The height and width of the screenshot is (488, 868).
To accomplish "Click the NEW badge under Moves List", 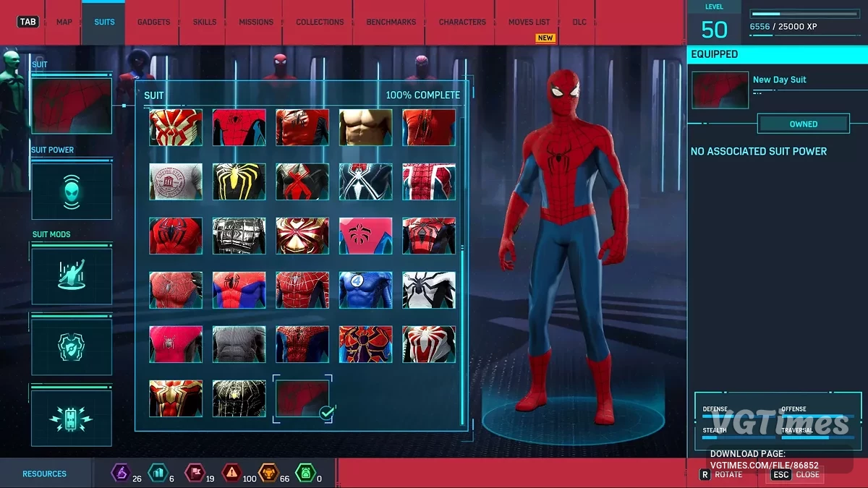I will tap(545, 38).
